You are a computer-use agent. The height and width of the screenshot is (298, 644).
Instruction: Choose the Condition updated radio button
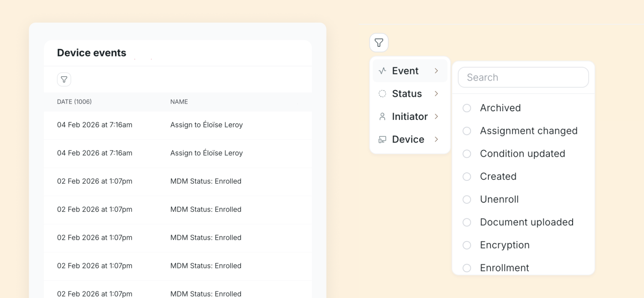(x=467, y=154)
